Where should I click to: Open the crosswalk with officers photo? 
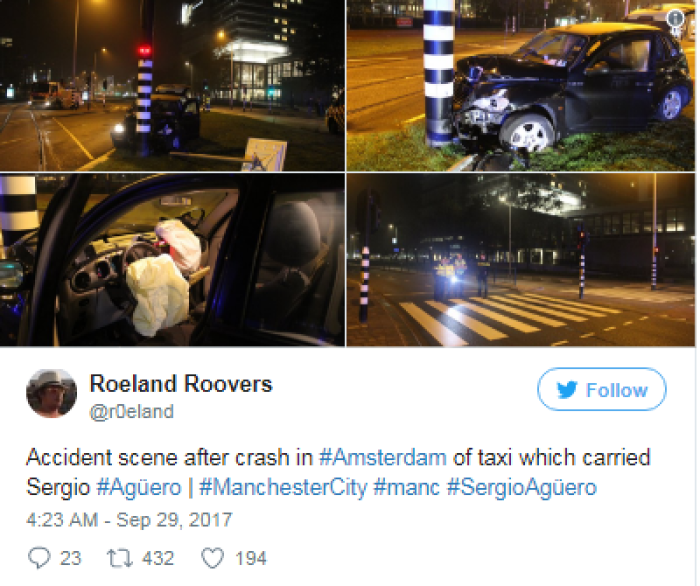tap(521, 260)
